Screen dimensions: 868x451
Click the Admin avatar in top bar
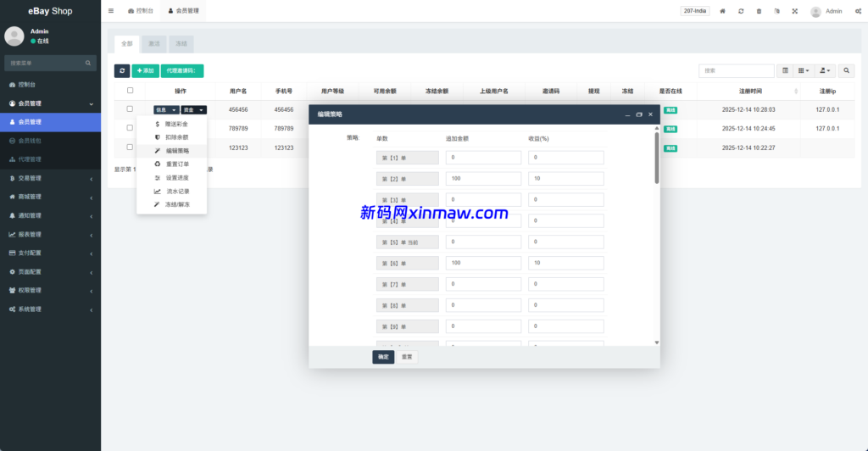pos(815,12)
